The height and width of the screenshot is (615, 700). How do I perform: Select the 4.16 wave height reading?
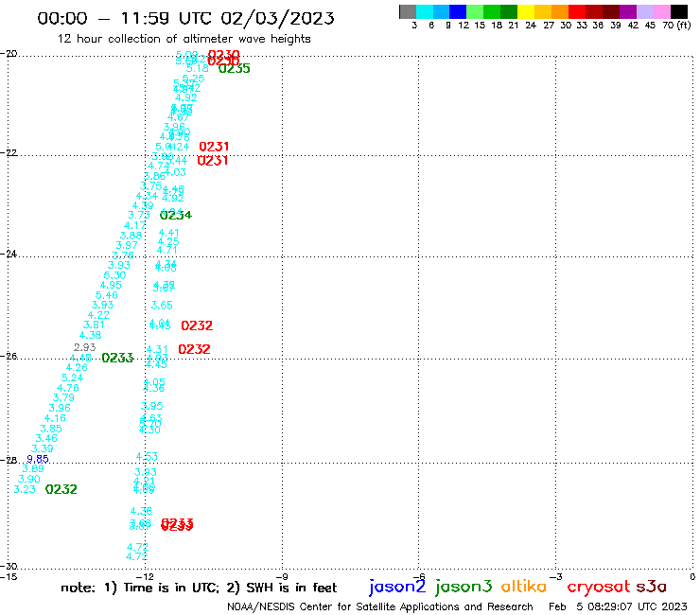55,418
